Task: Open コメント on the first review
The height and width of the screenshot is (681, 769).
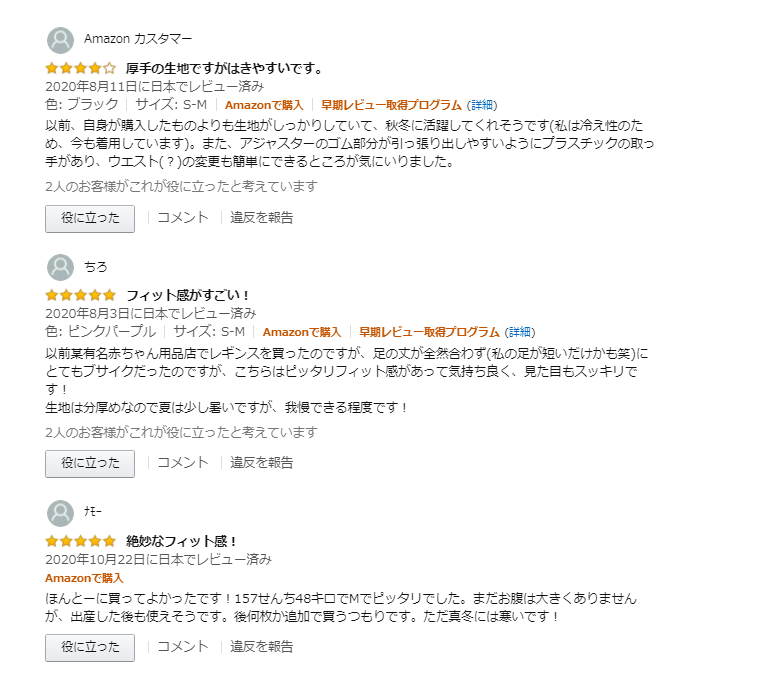Action: [183, 217]
